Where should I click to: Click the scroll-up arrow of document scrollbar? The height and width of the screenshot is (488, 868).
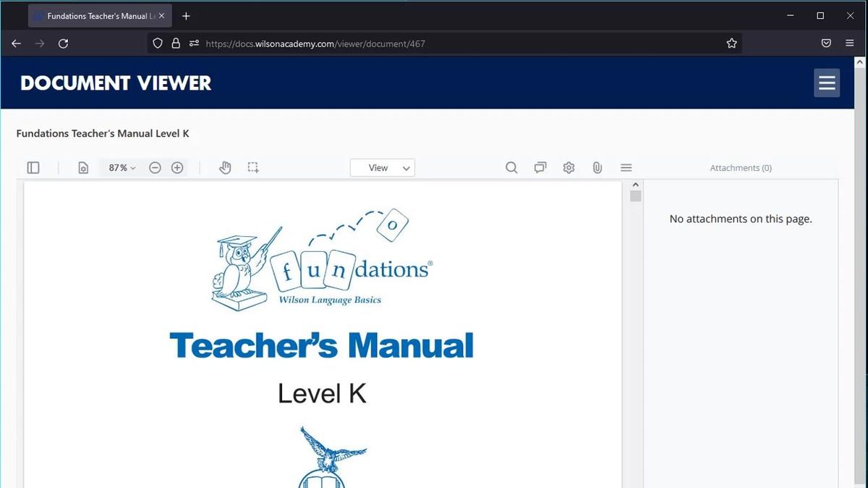coord(636,185)
